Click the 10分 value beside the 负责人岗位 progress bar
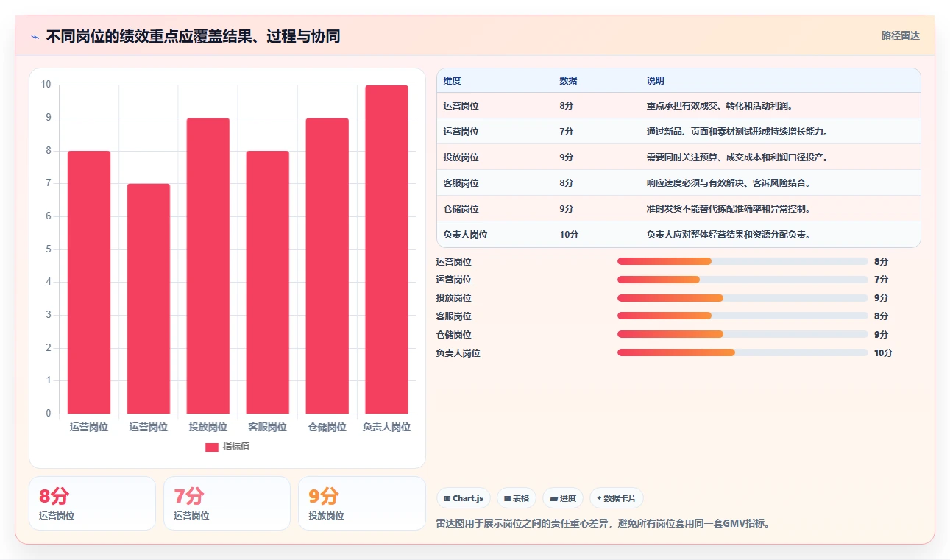950x560 pixels. [x=883, y=353]
